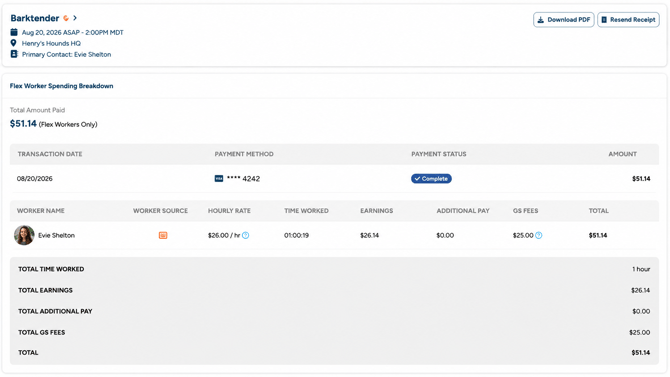This screenshot has width=670, height=377.
Task: Click the TRANSACTION DATE column header
Action: point(50,154)
